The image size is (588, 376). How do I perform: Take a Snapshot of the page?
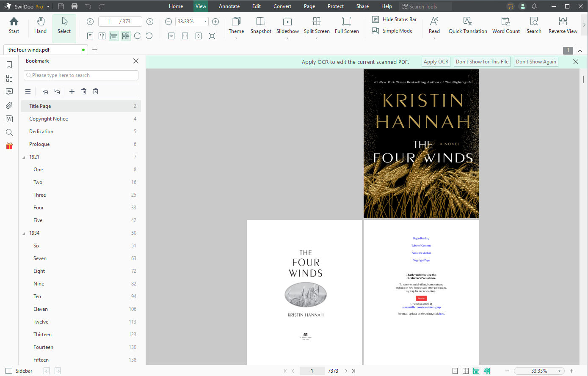pos(261,25)
